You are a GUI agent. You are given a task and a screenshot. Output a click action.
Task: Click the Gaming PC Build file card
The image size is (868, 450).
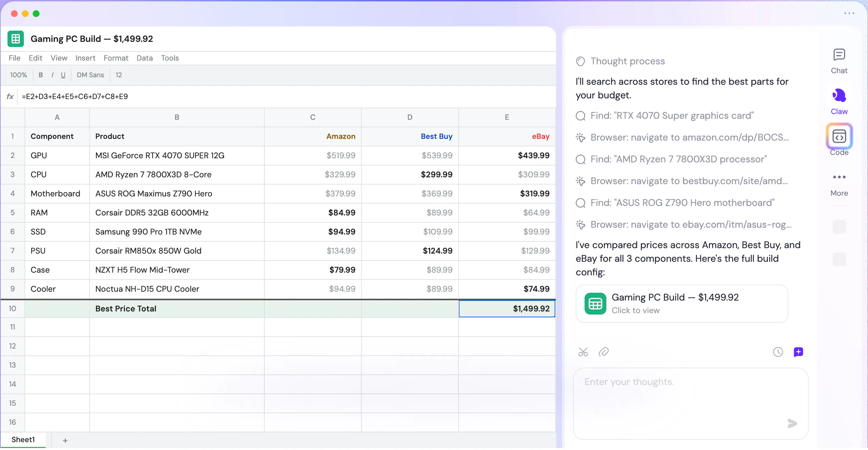(682, 304)
